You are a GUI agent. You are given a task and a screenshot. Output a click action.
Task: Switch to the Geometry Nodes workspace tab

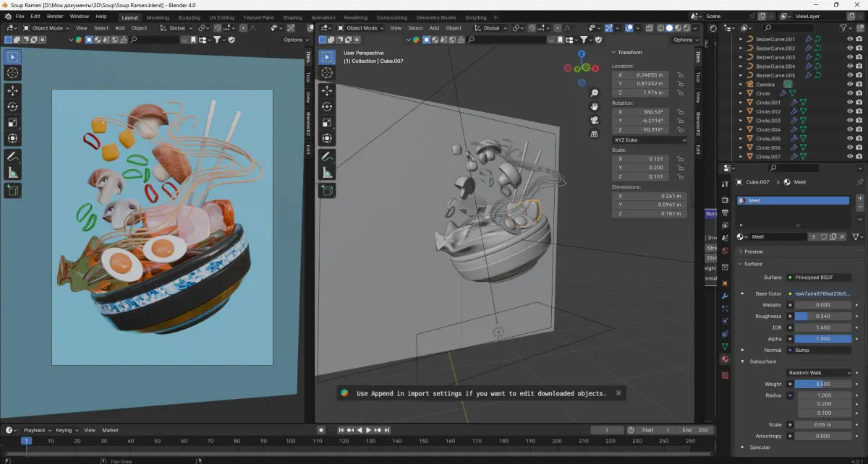click(x=436, y=17)
